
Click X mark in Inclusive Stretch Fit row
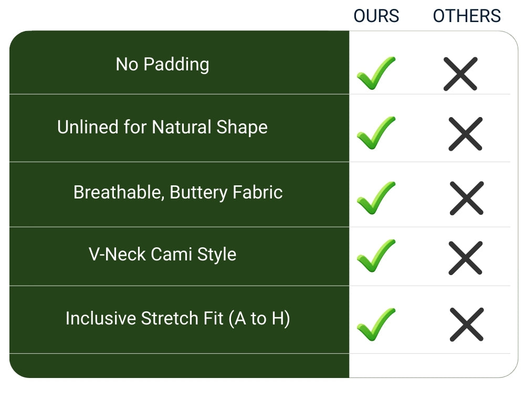coord(466,324)
